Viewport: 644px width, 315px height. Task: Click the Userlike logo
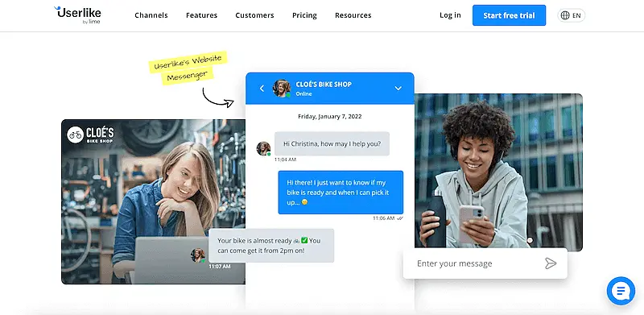point(77,15)
